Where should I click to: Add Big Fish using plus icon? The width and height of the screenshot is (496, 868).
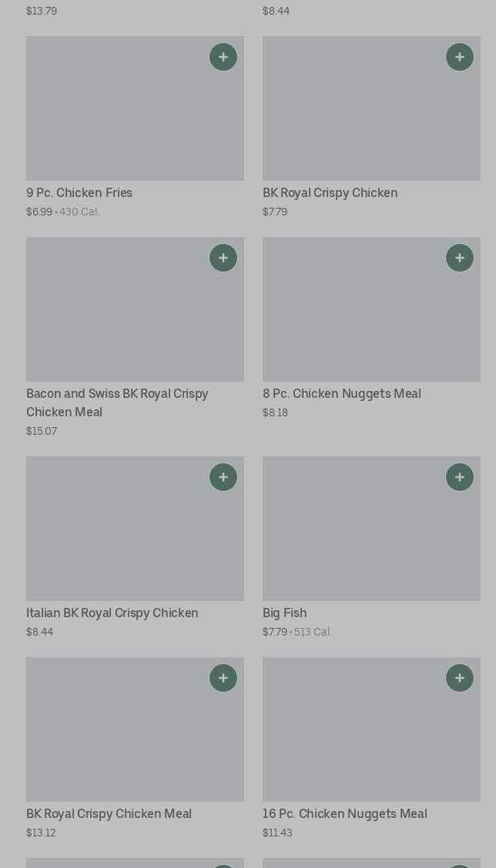[x=460, y=477]
